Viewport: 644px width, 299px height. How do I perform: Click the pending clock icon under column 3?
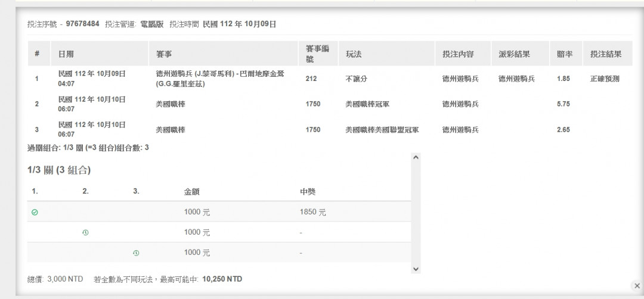pos(136,253)
